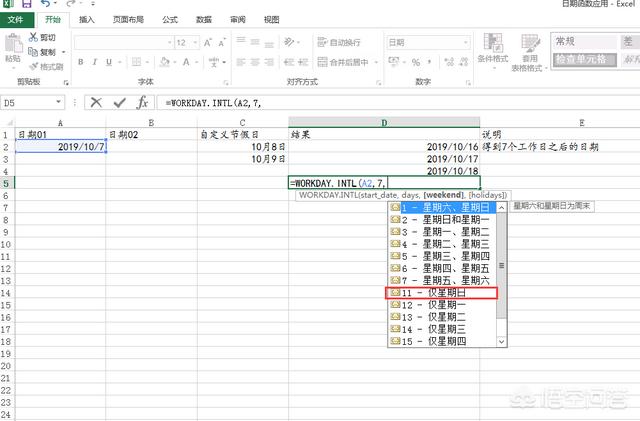Cancel formula entry with the X icon
Screen dimensions: 640x421
[96, 102]
